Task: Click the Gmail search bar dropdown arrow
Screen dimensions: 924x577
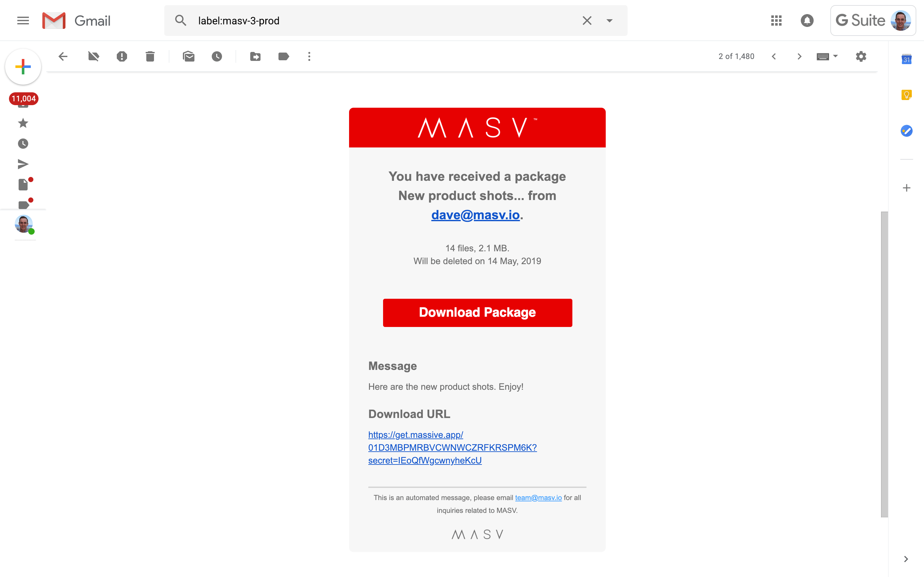Action: pos(609,21)
